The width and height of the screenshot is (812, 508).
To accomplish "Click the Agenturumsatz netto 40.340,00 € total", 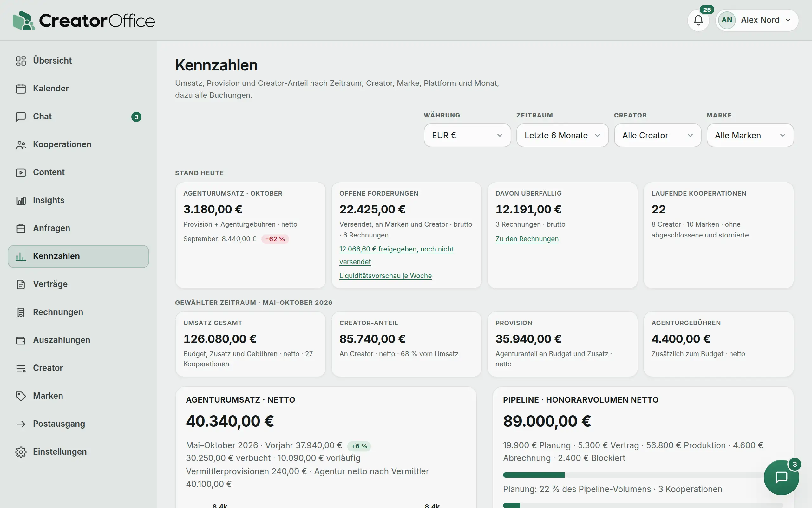I will tap(230, 421).
